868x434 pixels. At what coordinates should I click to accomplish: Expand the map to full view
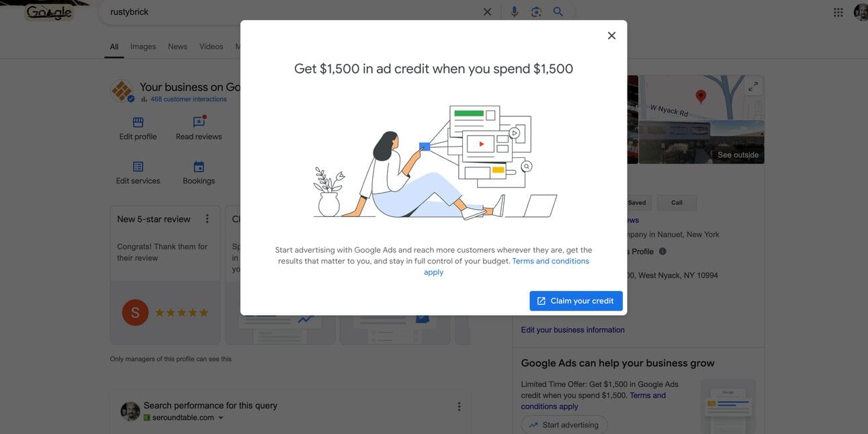click(x=753, y=86)
